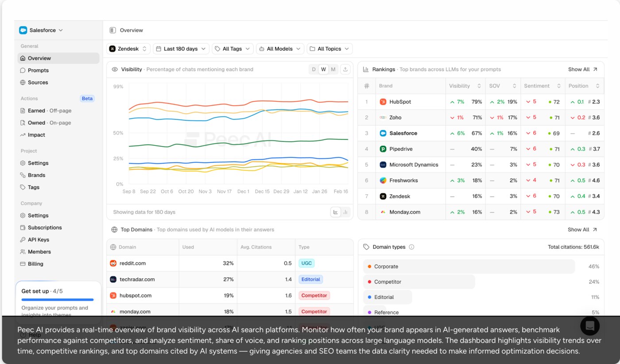Sort rankings by Visibility column
This screenshot has height=364, width=620.
coord(465,86)
